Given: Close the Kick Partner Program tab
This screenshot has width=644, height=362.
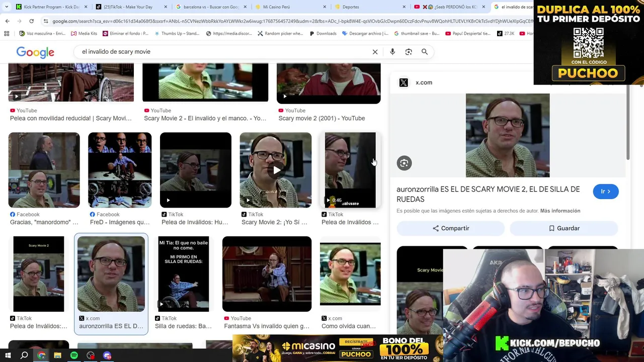Looking at the screenshot, I should pyautogui.click(x=86, y=7).
